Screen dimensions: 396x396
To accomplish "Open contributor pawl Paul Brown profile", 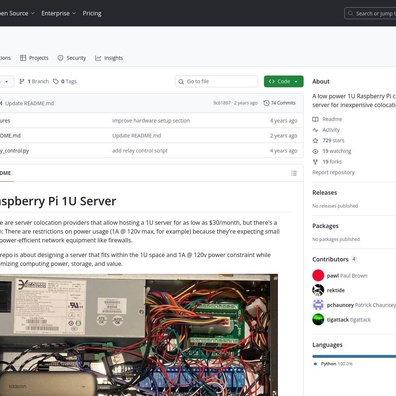I will (x=347, y=276).
